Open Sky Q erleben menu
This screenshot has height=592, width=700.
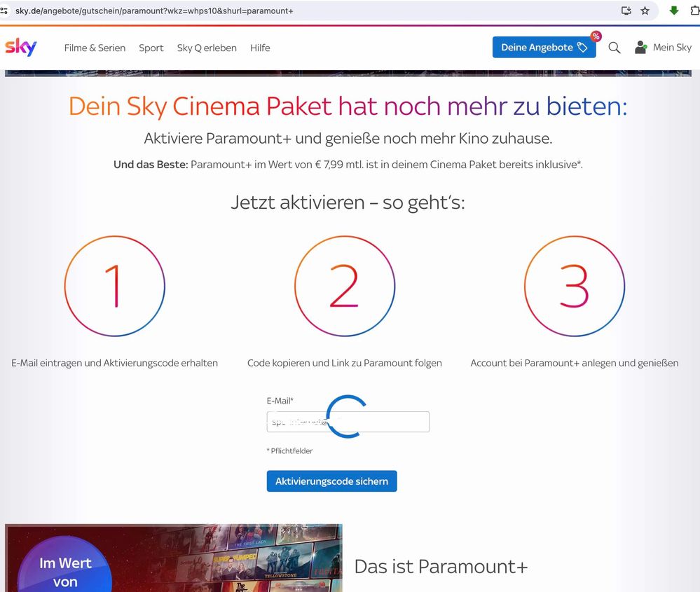[x=207, y=48]
